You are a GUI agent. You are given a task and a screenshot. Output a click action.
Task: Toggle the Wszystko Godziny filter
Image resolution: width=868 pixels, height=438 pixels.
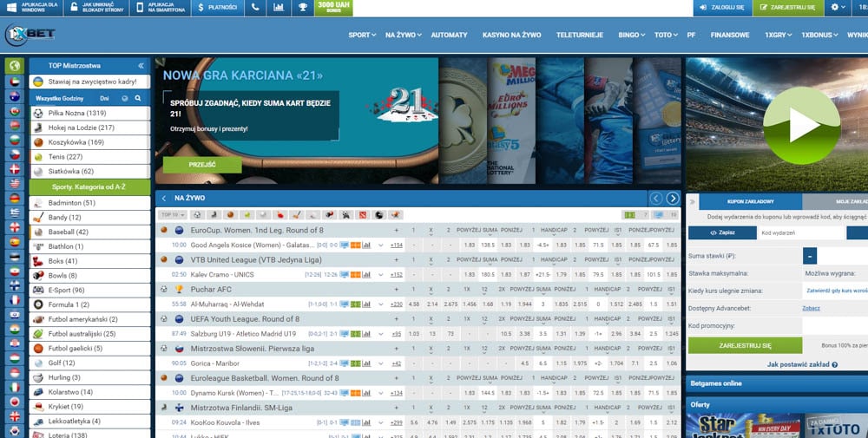tap(59, 98)
